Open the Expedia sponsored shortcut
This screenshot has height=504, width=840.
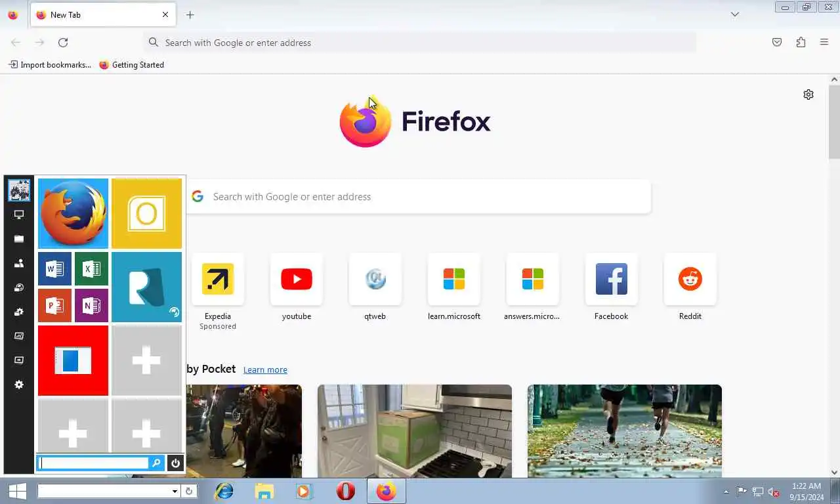point(218,280)
